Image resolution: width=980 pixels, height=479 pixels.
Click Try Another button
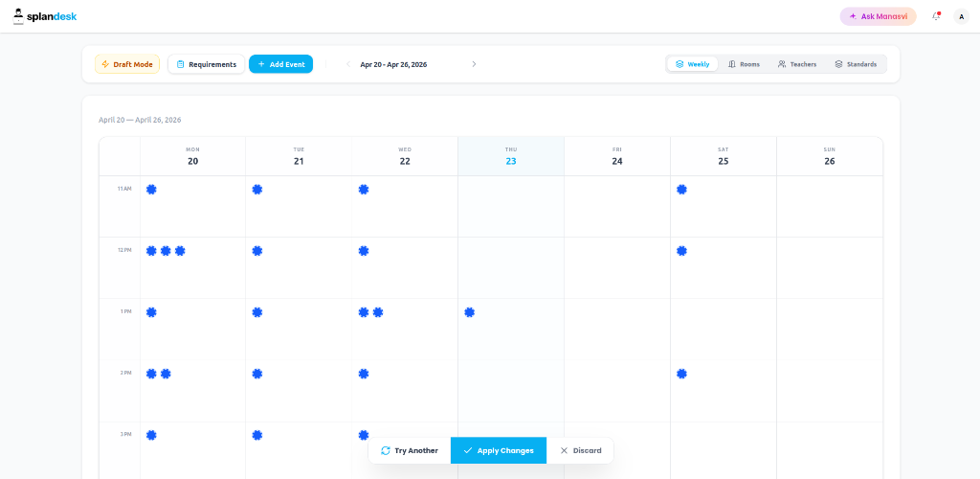tap(410, 450)
